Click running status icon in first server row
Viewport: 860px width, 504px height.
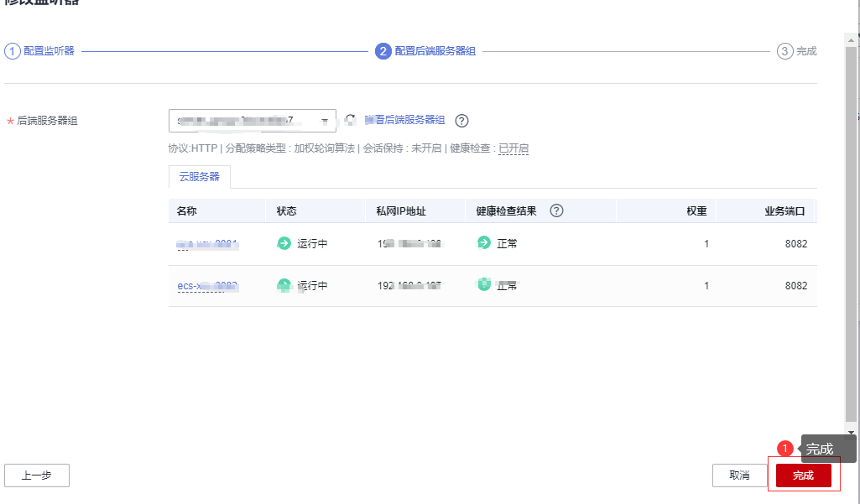284,244
